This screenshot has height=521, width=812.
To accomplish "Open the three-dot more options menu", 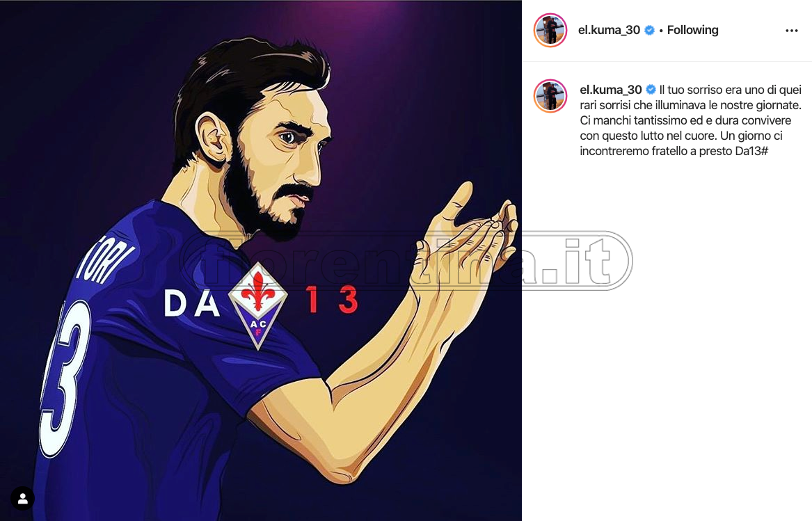I will click(791, 31).
